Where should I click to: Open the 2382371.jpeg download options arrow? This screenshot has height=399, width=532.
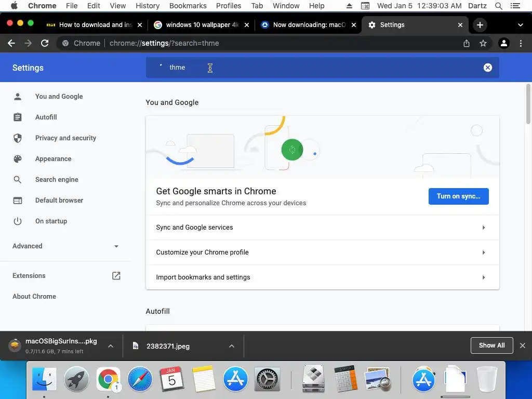click(x=232, y=346)
